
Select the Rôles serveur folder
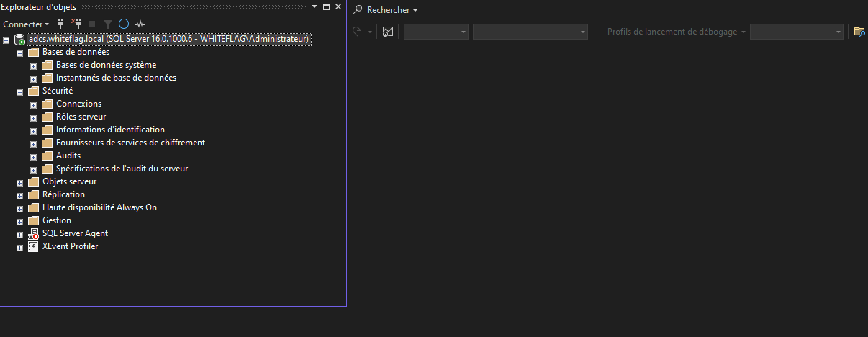point(81,117)
